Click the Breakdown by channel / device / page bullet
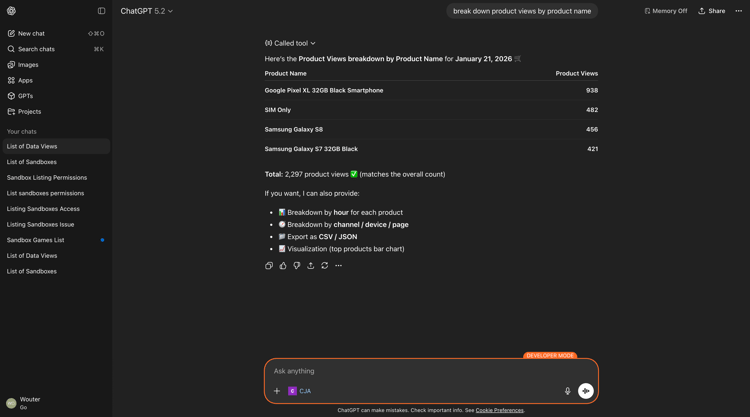 [343, 225]
